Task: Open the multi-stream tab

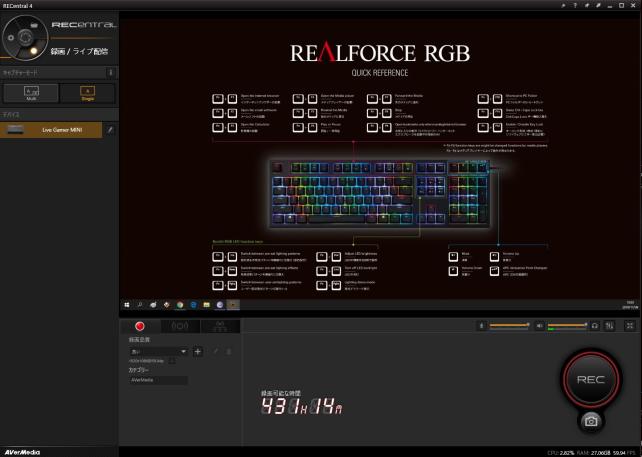Action: 220,326
